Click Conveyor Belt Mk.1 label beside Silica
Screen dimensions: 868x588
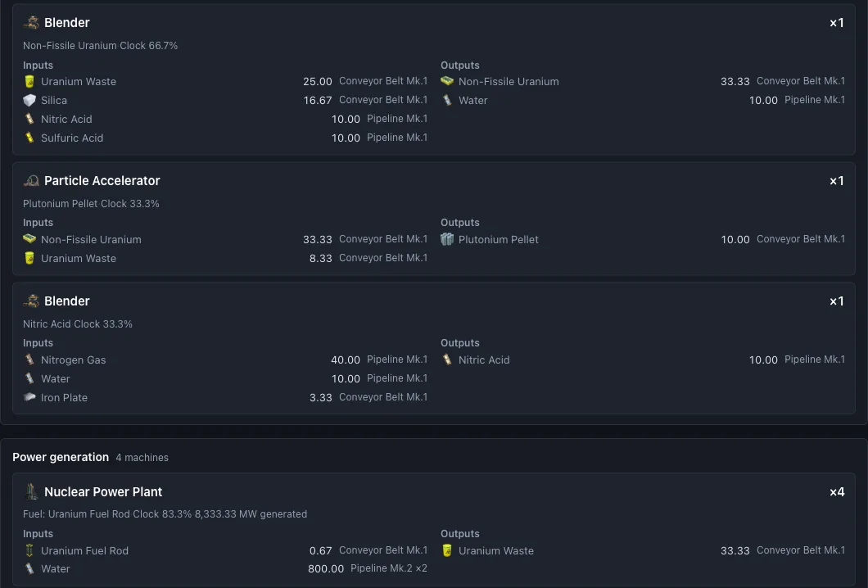383,100
